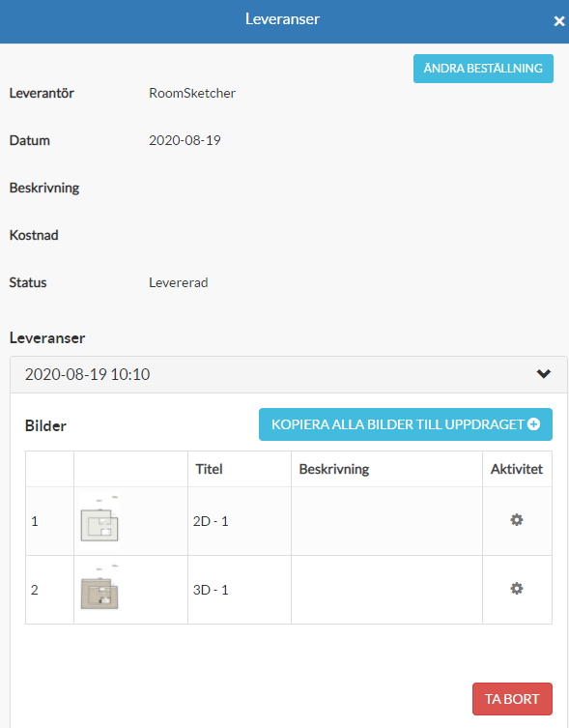Select the 2D - 1 title cell
The width and height of the screenshot is (569, 728).
tap(240, 521)
